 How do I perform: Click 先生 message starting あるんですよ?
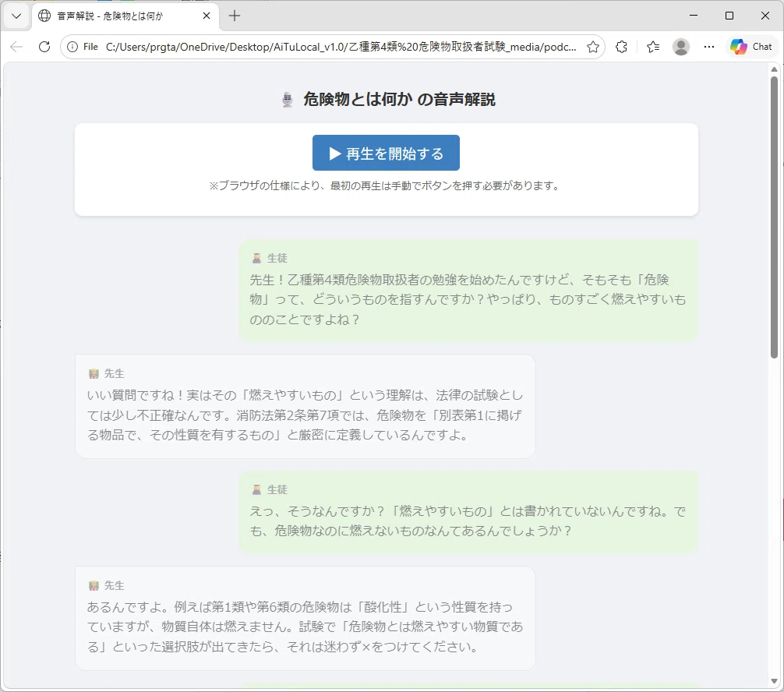point(305,618)
